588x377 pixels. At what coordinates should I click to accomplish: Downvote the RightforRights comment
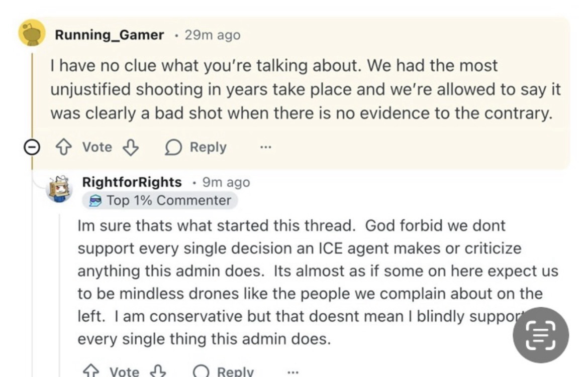(158, 371)
